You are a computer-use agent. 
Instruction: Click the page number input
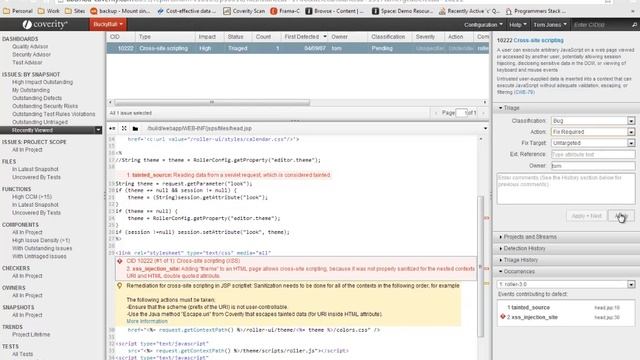(x=461, y=113)
